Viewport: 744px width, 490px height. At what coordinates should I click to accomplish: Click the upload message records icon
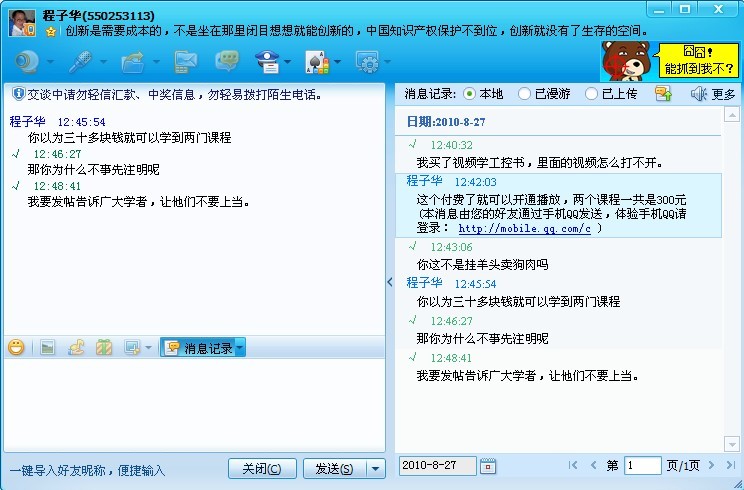point(662,94)
